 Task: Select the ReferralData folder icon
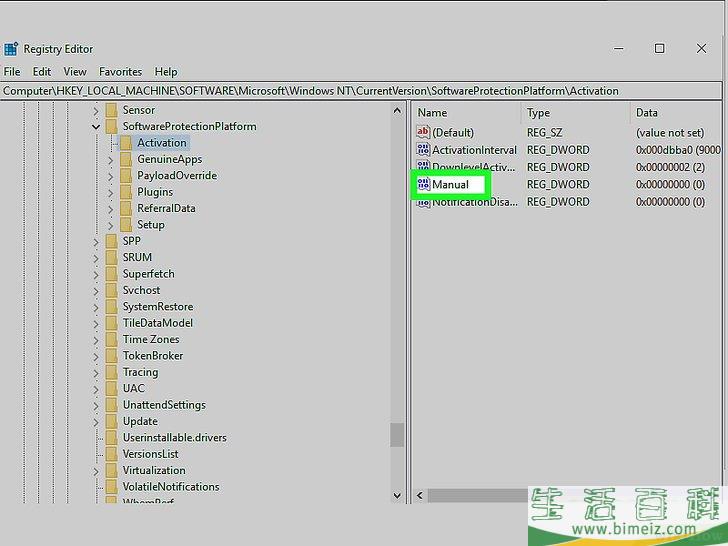click(x=126, y=208)
